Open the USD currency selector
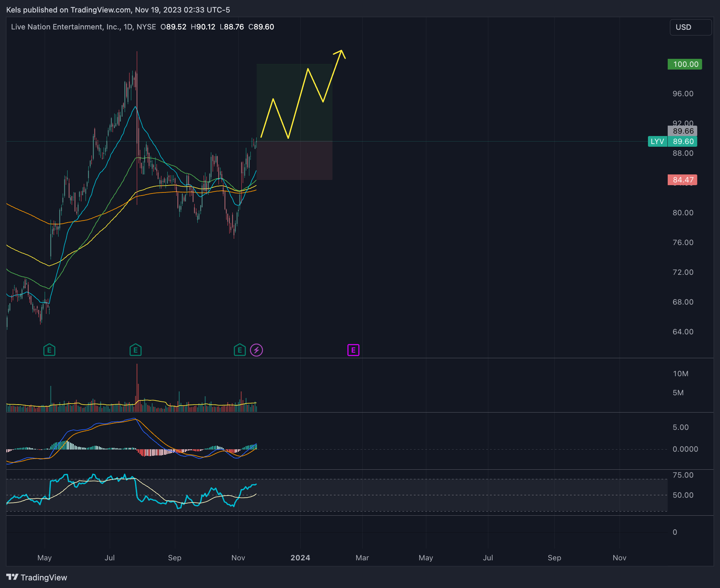 point(691,27)
